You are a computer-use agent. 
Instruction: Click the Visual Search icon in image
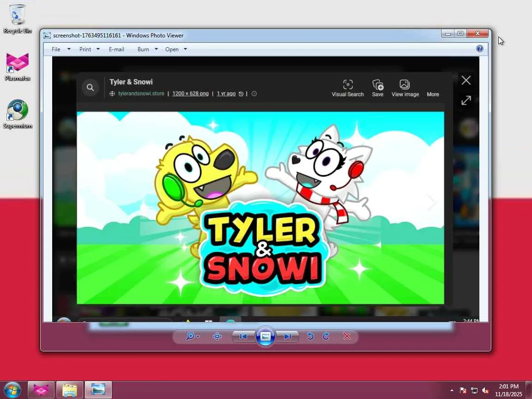(347, 85)
